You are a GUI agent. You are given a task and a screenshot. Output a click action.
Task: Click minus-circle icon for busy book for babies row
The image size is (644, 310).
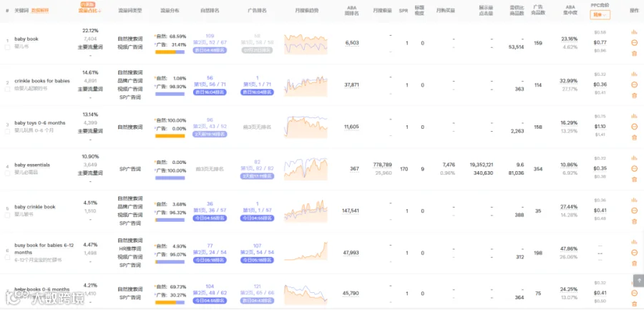(634, 253)
